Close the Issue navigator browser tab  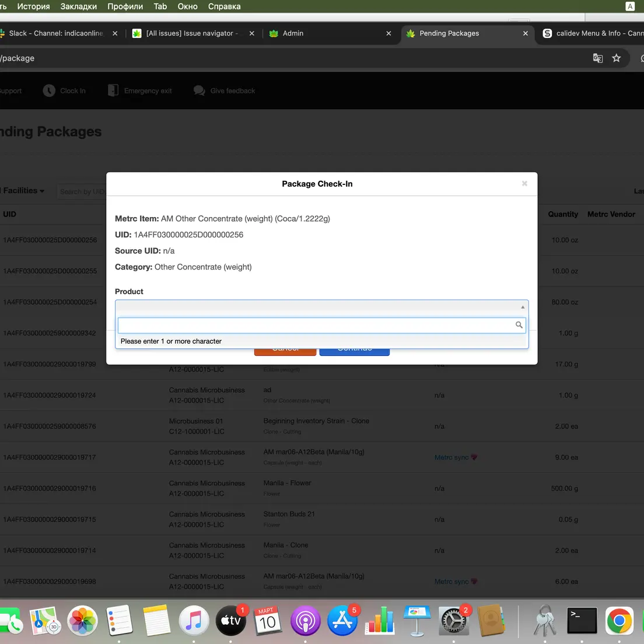coord(252,33)
